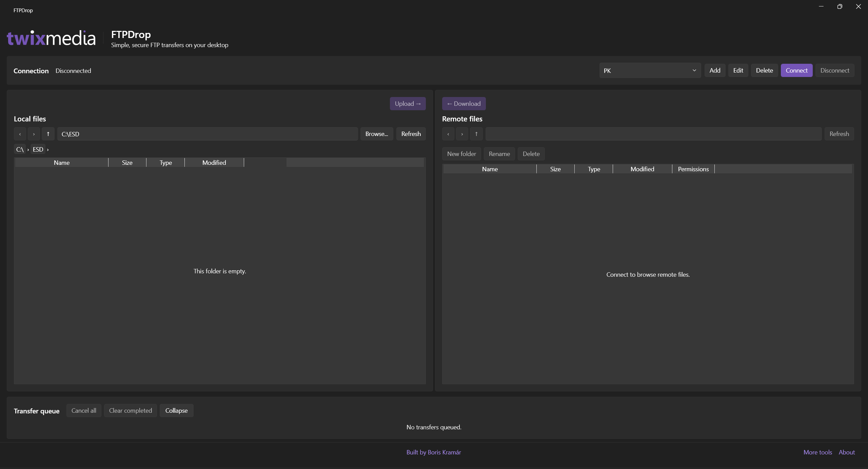Screen dimensions: 868x469
Task: Click the twixmedia logo
Action: pos(51,38)
